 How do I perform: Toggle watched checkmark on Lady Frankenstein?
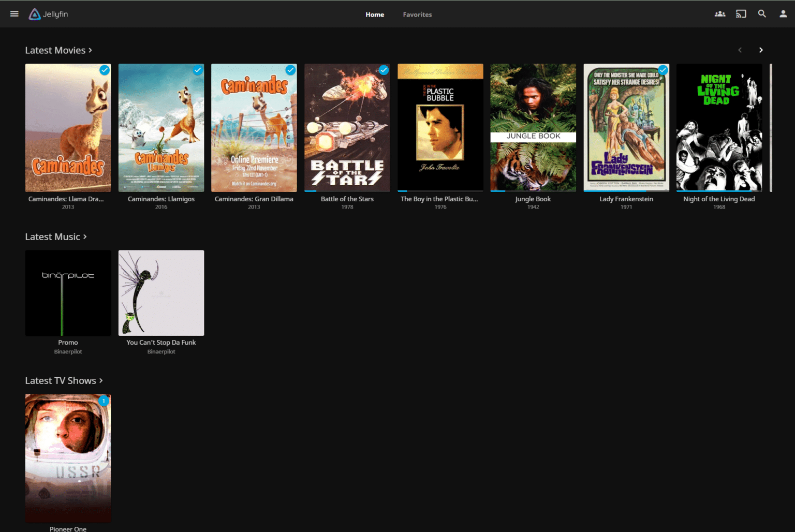point(662,70)
